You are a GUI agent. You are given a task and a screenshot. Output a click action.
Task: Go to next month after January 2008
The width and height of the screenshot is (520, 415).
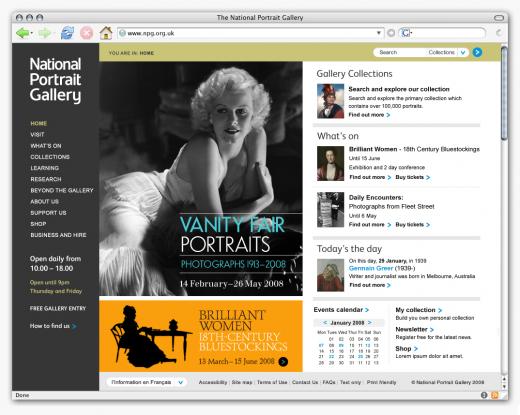370,323
